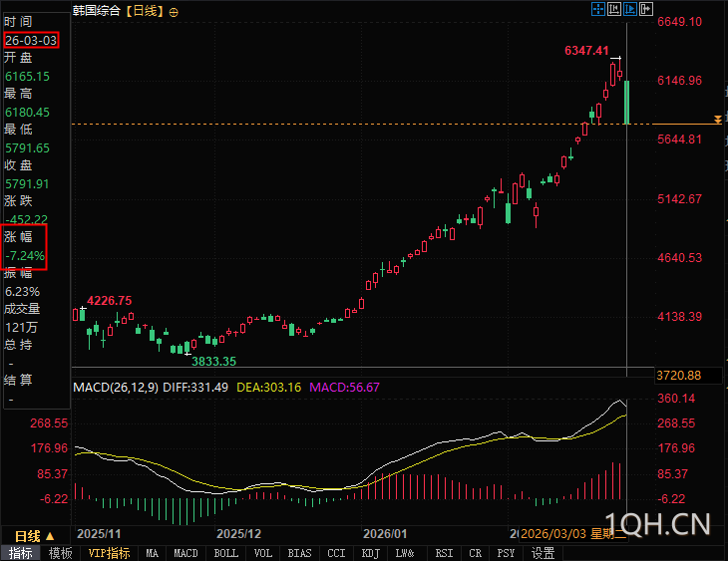Select the RSI indicator
The width and height of the screenshot is (728, 561).
click(x=444, y=553)
